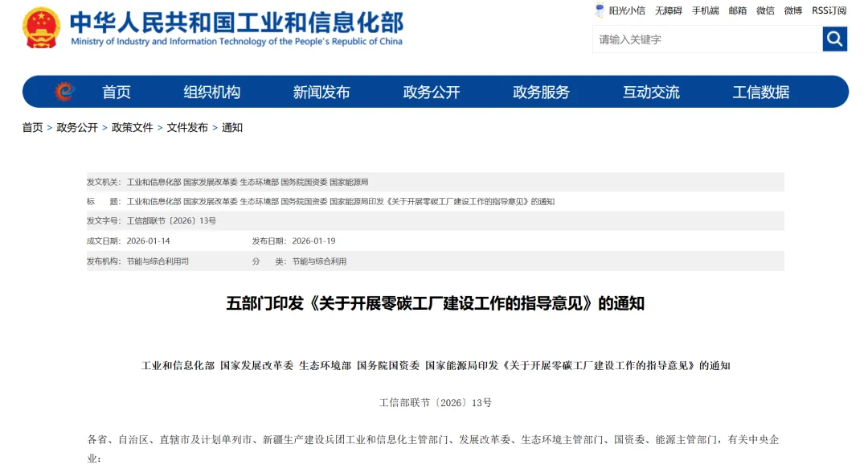Click the 无障碍 accessibility link
Image resolution: width=868 pixels, height=473 pixels.
(x=668, y=10)
